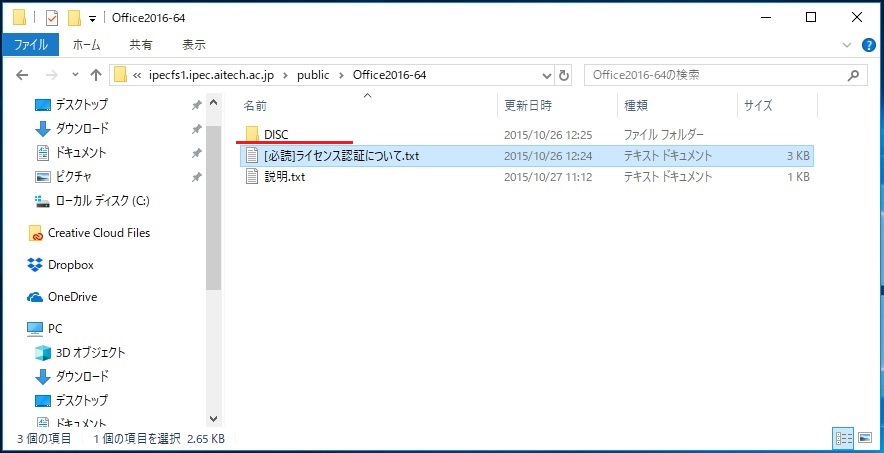
Task: Click the ライセンス認証について.txt document icon
Action: (x=253, y=156)
